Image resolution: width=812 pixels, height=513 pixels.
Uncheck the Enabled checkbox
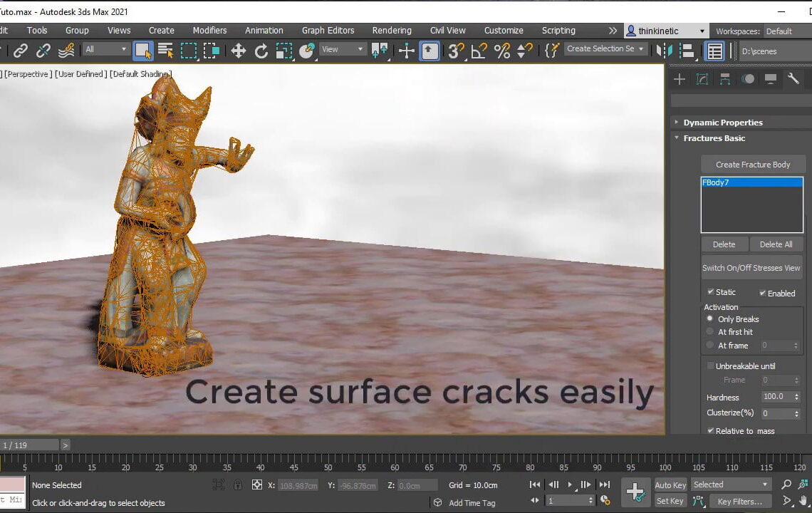(x=761, y=293)
